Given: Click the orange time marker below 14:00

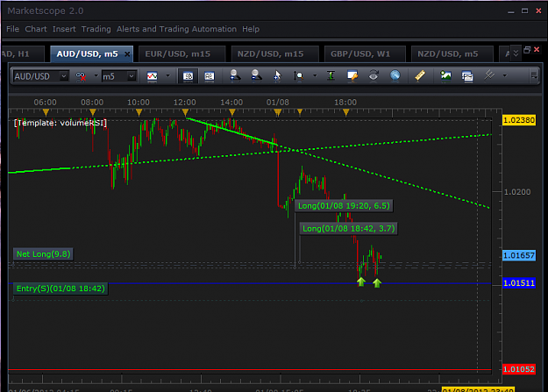Looking at the screenshot, I should pyautogui.click(x=232, y=112).
